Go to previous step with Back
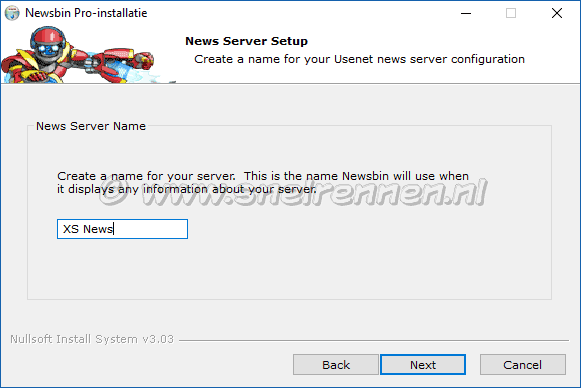This screenshot has height=388, width=581. (336, 365)
